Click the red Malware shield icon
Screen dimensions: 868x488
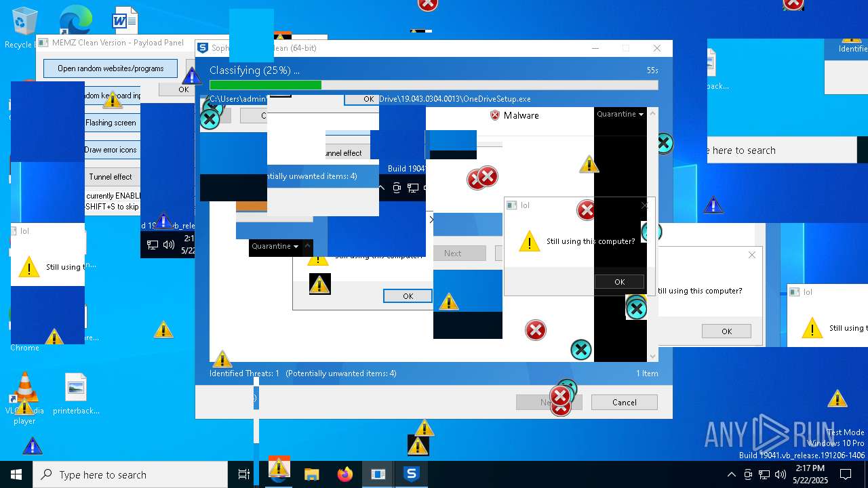click(x=495, y=115)
